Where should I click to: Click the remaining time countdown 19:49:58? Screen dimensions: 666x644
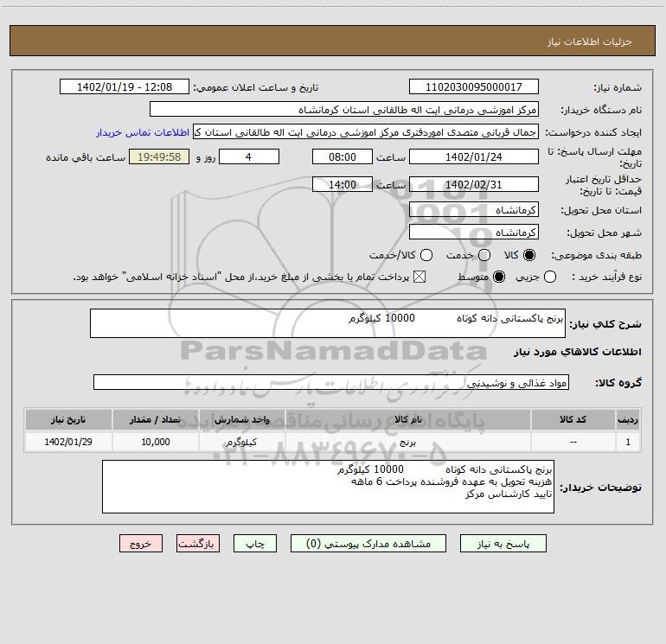point(159,156)
